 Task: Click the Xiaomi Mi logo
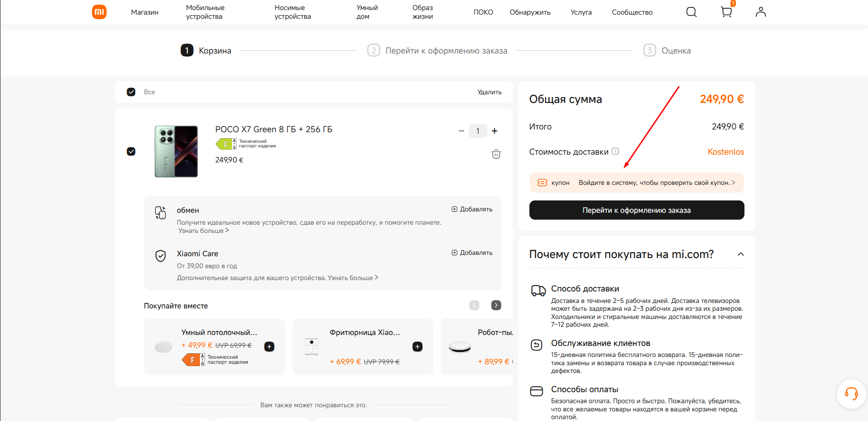(99, 12)
